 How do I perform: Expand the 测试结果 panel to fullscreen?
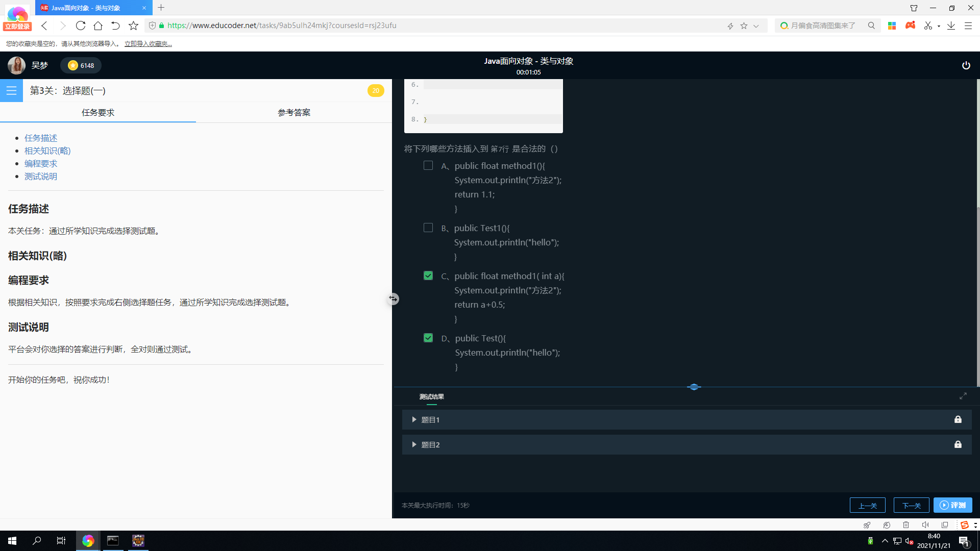pyautogui.click(x=963, y=396)
